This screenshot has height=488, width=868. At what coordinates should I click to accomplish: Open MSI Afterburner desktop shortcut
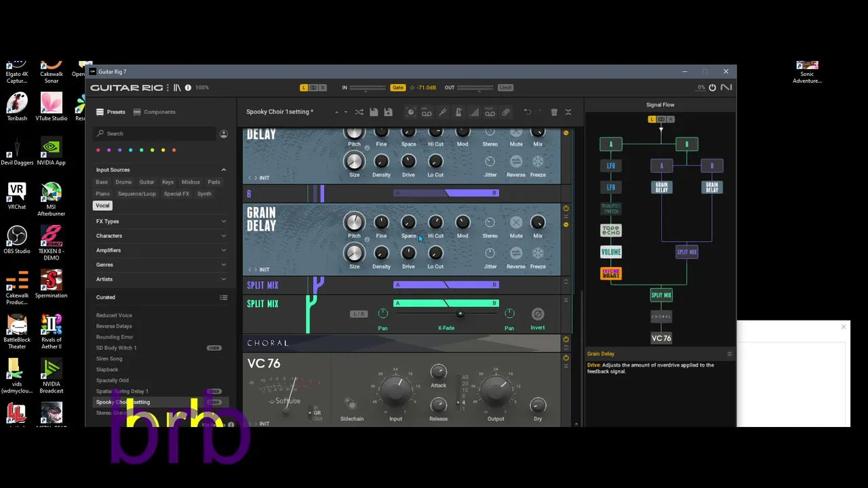51,199
